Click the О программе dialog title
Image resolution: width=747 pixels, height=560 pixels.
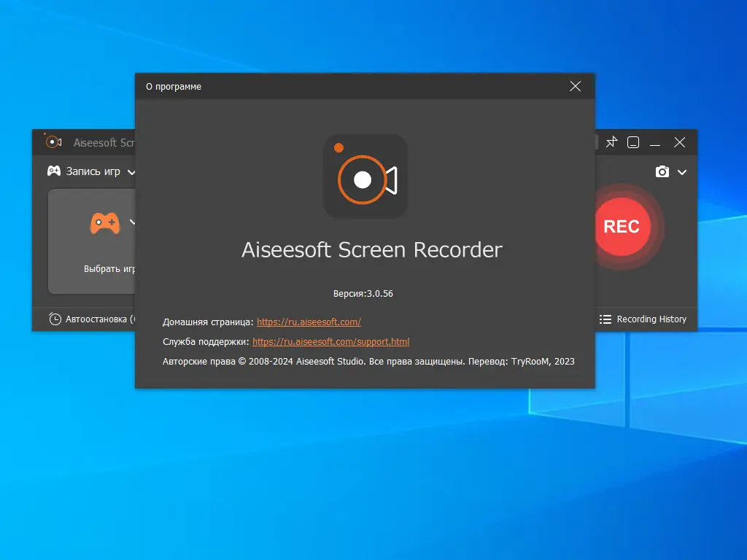(x=174, y=87)
